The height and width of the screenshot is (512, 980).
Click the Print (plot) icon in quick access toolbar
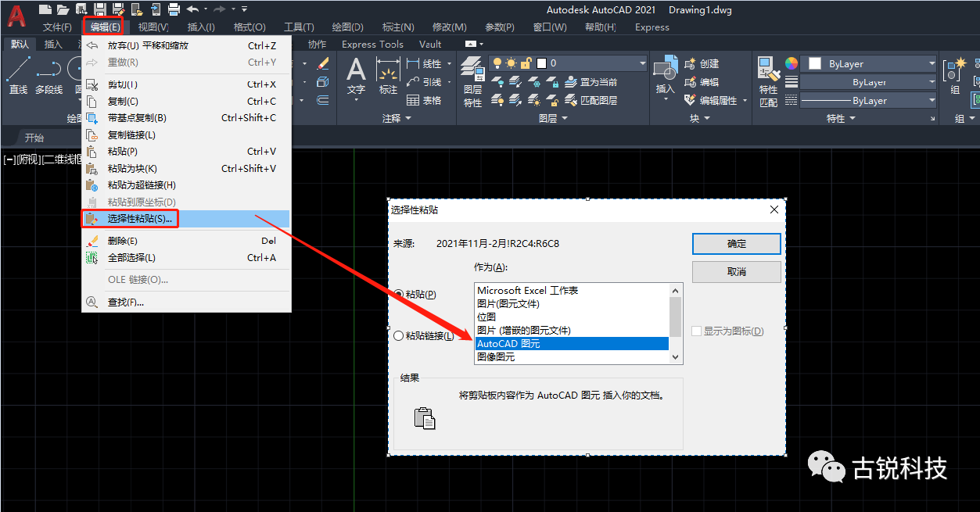tap(174, 9)
